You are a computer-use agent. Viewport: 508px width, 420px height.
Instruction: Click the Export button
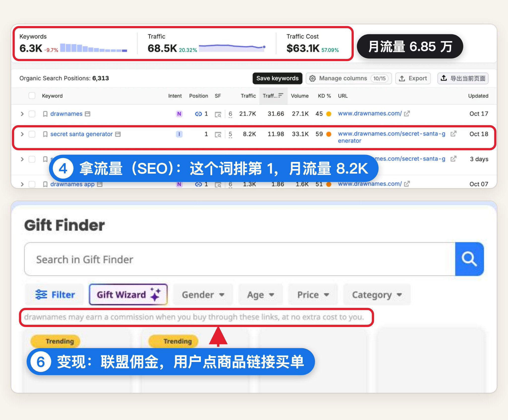[413, 78]
